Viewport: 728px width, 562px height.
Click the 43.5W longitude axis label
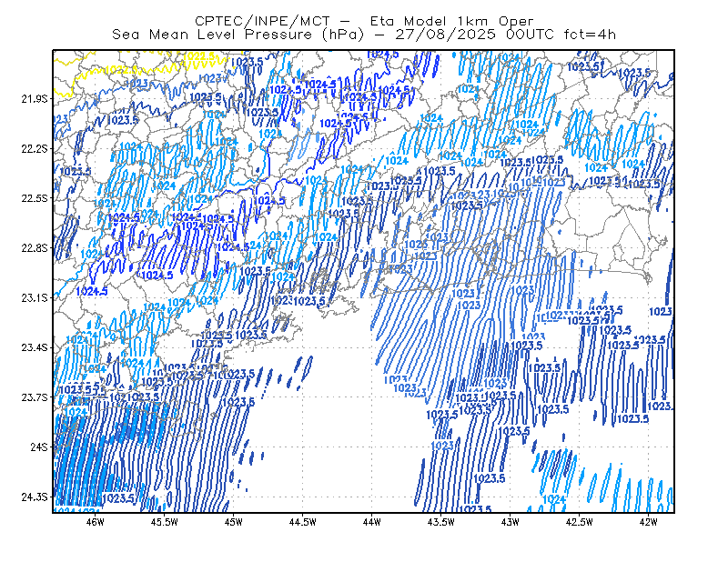pos(441,522)
